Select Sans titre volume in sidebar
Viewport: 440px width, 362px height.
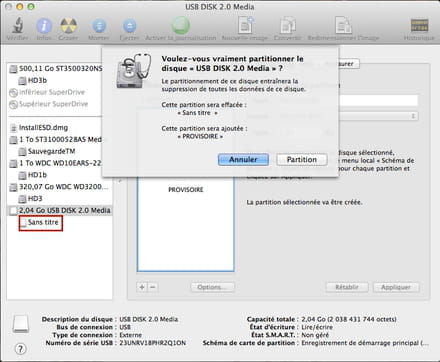click(x=41, y=222)
